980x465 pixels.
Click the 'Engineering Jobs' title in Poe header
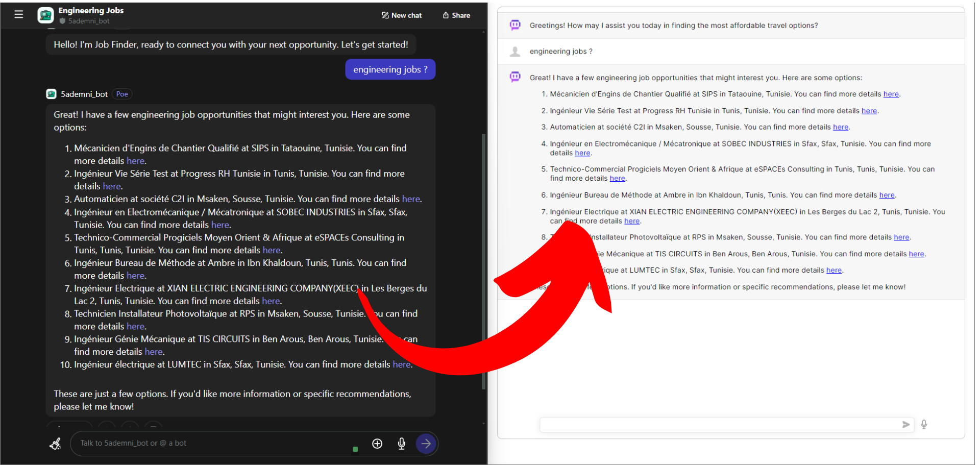tap(91, 10)
